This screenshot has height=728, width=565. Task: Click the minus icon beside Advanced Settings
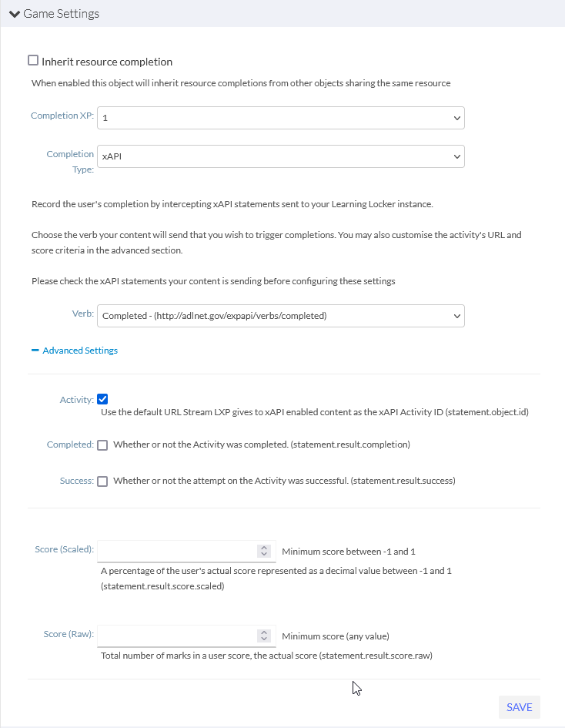(35, 350)
